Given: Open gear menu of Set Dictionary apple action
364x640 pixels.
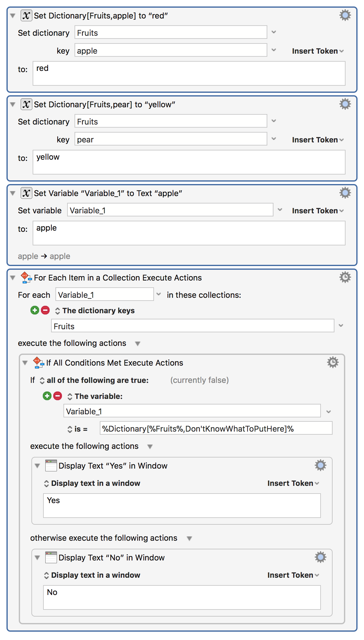Looking at the screenshot, I should click(345, 15).
